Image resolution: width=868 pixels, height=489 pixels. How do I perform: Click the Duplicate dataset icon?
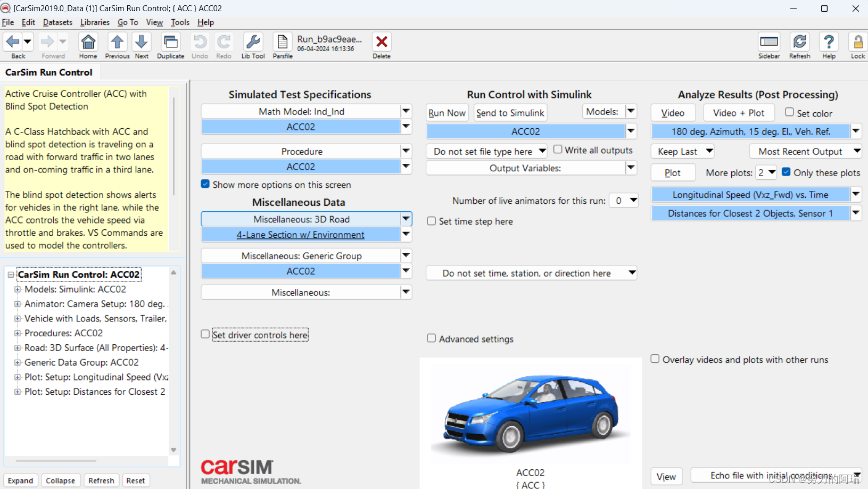(x=171, y=42)
